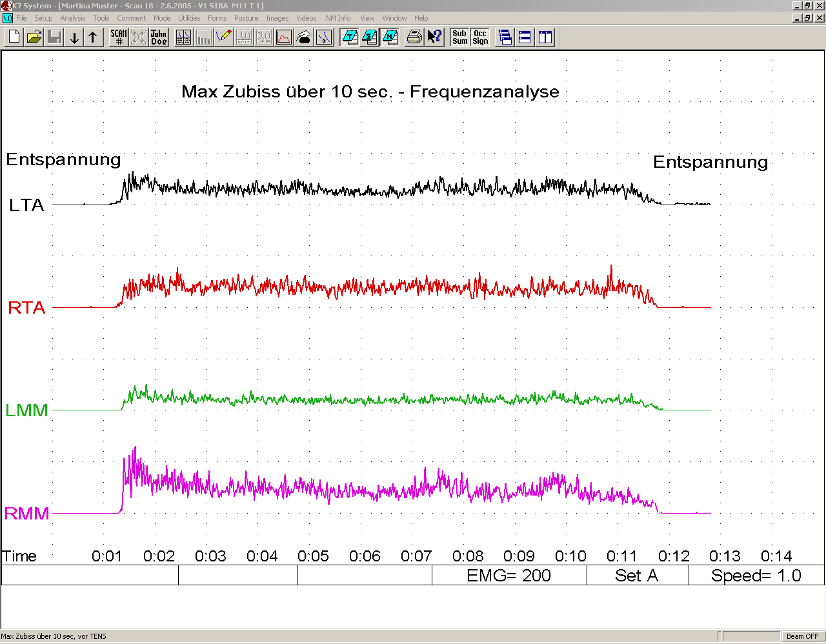Image resolution: width=826 pixels, height=644 pixels.
Task: Click the new document icon
Action: [x=14, y=37]
